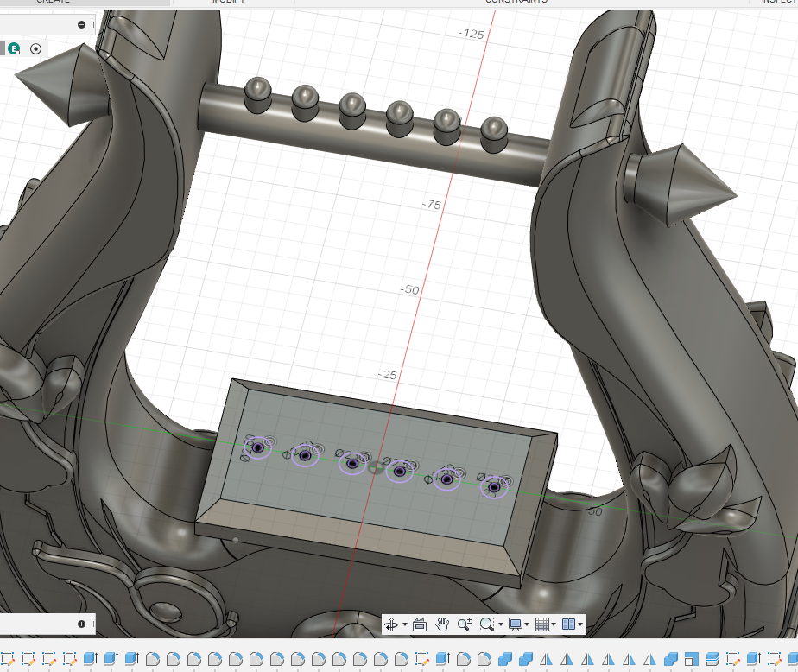Expand the Viewports dropdown arrow
The height and width of the screenshot is (672, 798).
(580, 624)
